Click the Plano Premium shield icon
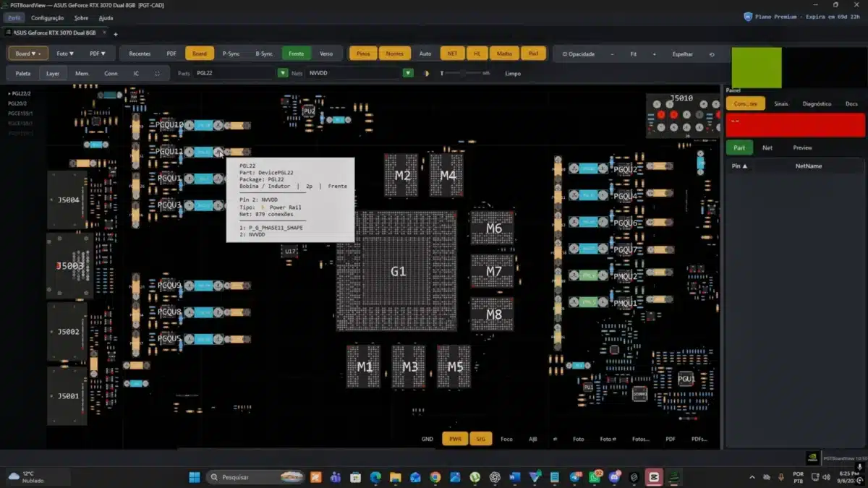This screenshot has height=488, width=868. point(748,17)
